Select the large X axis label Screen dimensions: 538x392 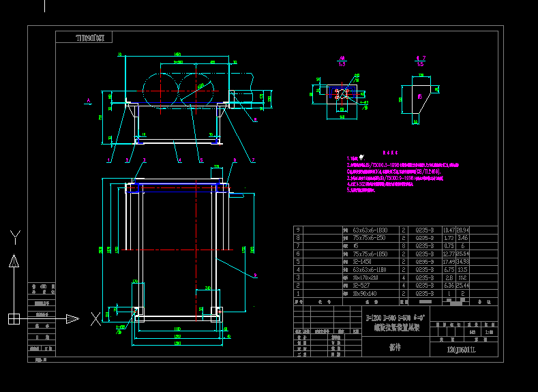(x=96, y=316)
